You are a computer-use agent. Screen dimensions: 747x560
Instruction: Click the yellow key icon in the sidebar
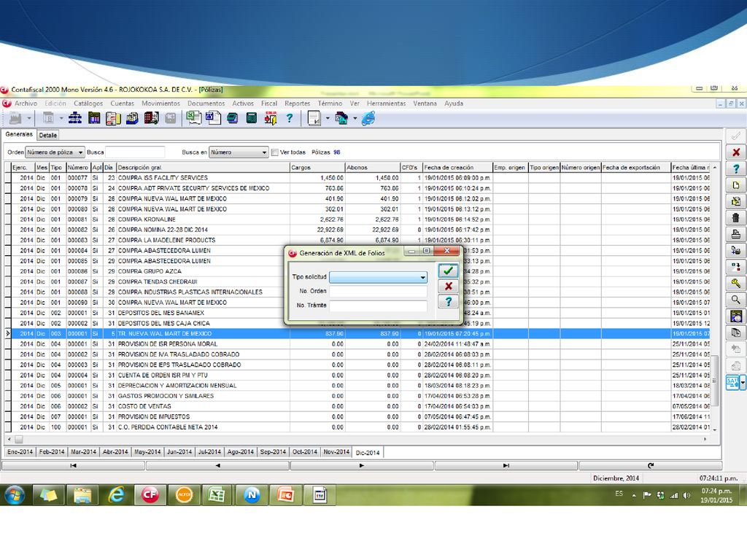click(735, 284)
